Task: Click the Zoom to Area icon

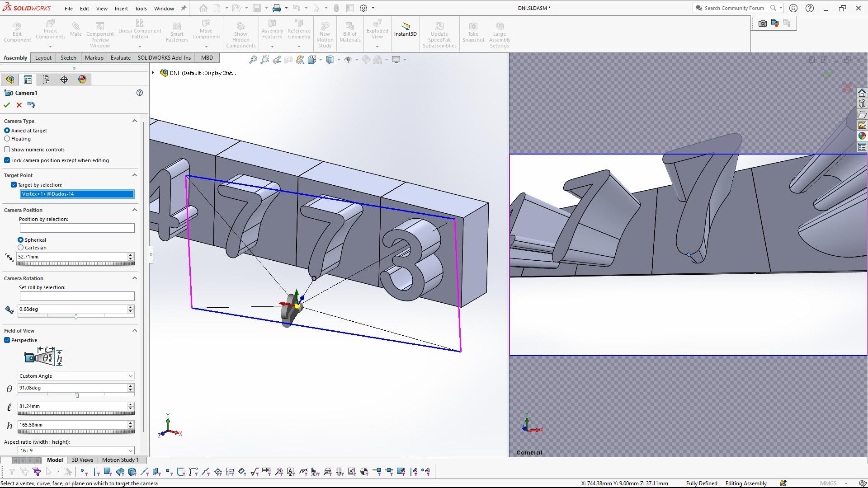Action: [265, 60]
